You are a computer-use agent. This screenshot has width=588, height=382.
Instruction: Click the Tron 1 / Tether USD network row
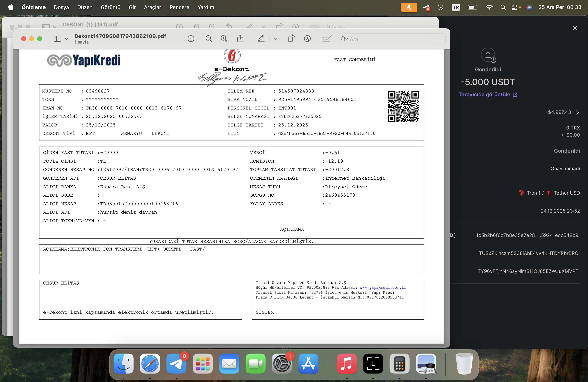click(x=549, y=193)
